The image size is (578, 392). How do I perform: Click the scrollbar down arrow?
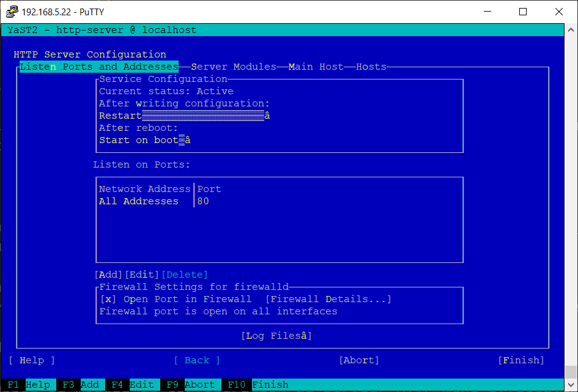(x=571, y=385)
